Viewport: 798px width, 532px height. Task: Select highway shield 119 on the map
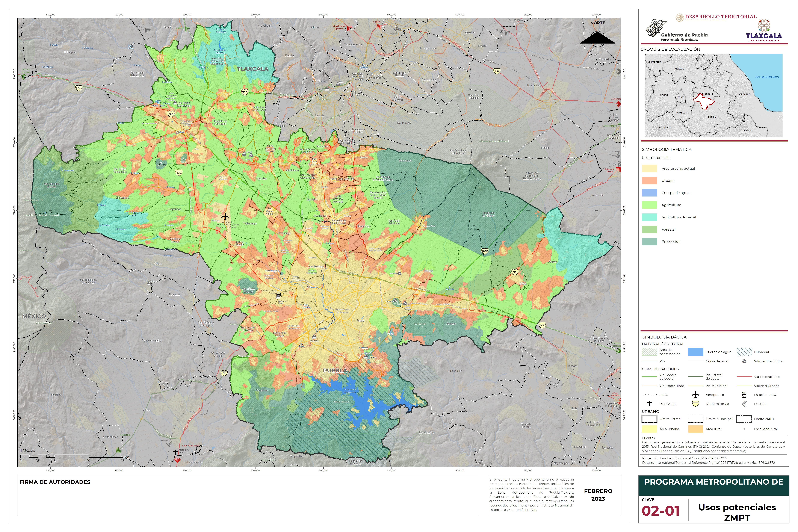[515, 272]
